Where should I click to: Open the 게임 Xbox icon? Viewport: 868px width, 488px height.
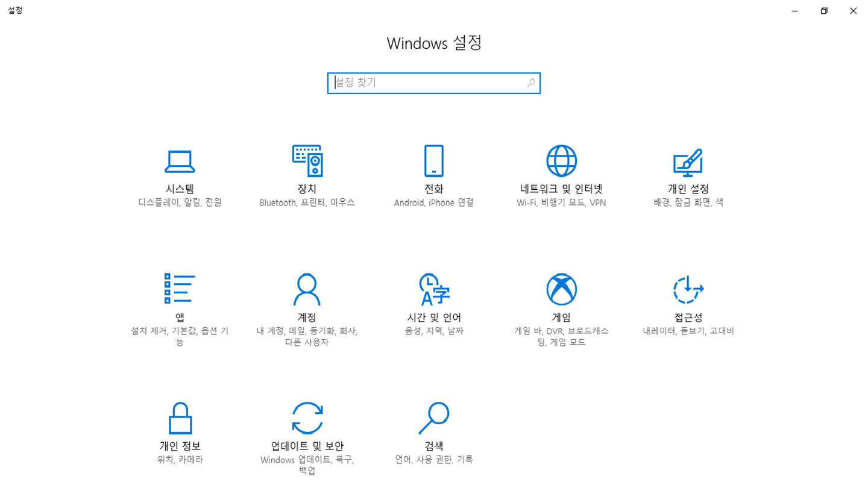click(x=562, y=289)
